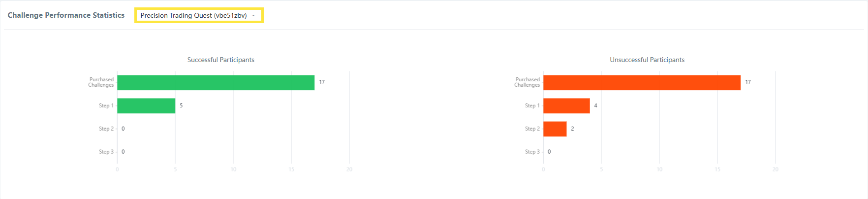868x199 pixels.
Task: Click the orange Step 2 bar
Action: [555, 129]
